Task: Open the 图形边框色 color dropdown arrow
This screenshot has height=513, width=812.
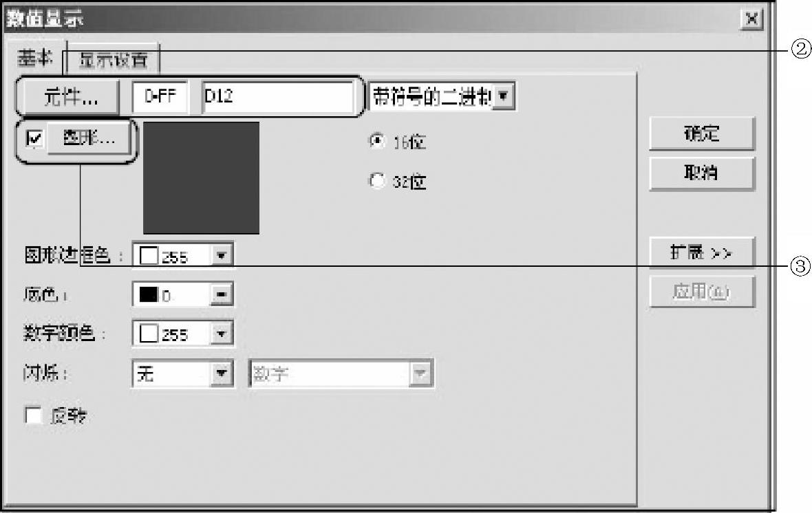Action: pyautogui.click(x=221, y=255)
